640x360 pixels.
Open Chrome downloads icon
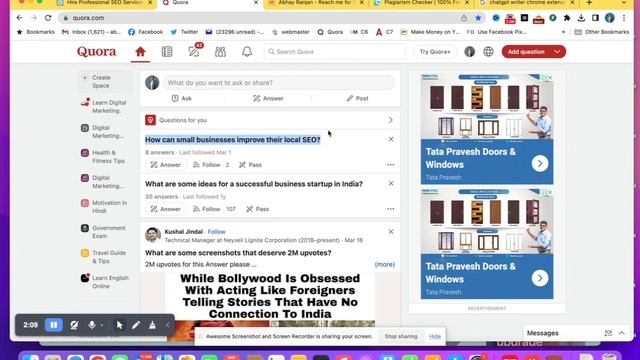coord(581,18)
